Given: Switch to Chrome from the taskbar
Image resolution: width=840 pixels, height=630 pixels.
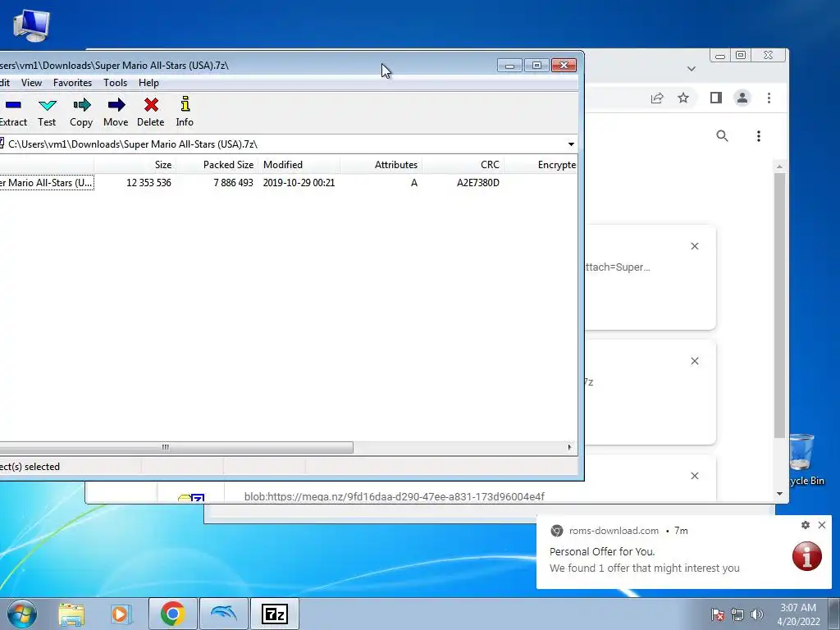Looking at the screenshot, I should pyautogui.click(x=172, y=614).
